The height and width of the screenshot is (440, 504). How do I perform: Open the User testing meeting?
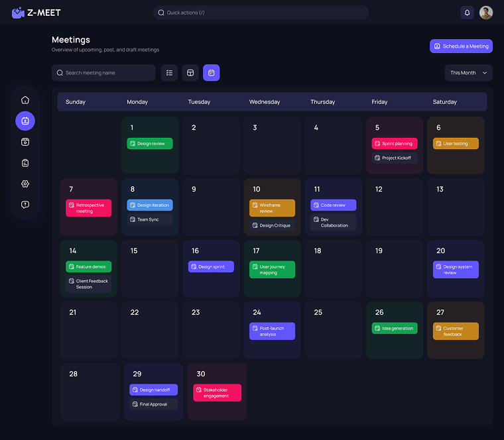tap(456, 143)
